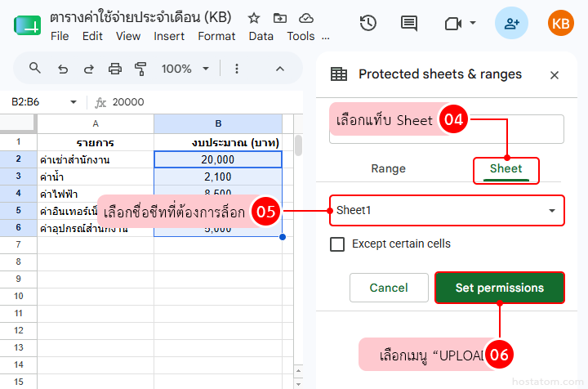The image size is (588, 389).
Task: Open version history clock icon
Action: coord(367,23)
